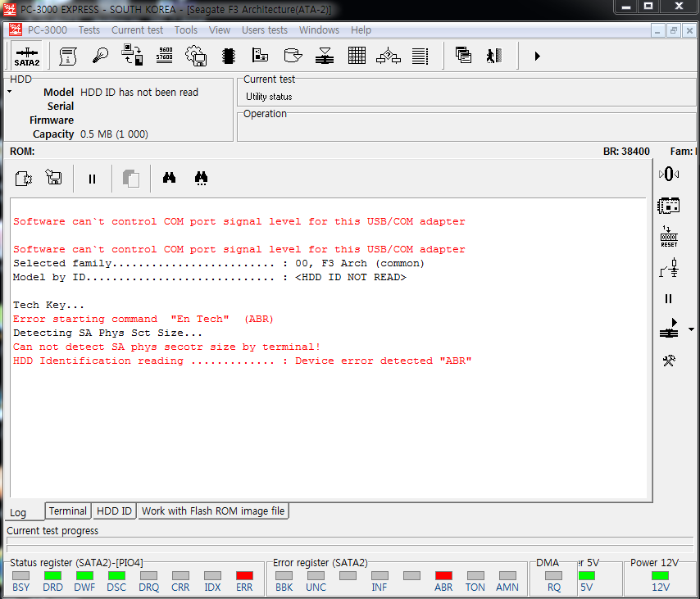This screenshot has width=700, height=599.
Task: Select the 9600/57600 baud rate icon
Action: [x=164, y=54]
